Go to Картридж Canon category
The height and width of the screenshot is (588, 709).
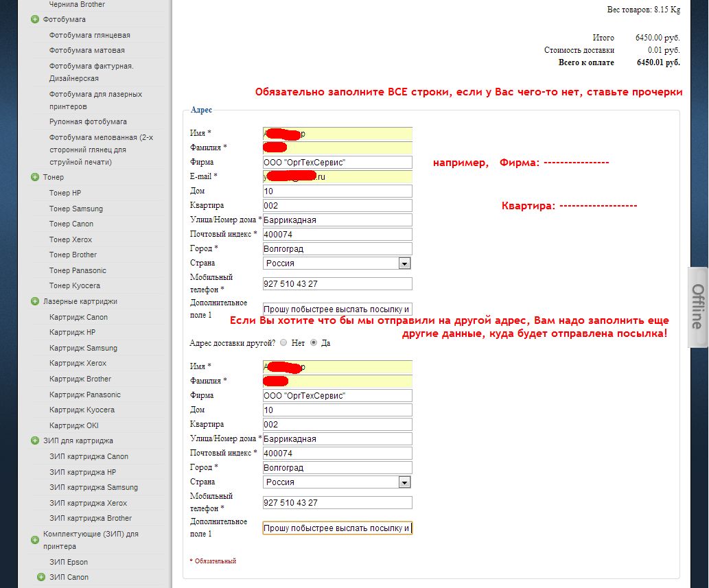pyautogui.click(x=78, y=317)
